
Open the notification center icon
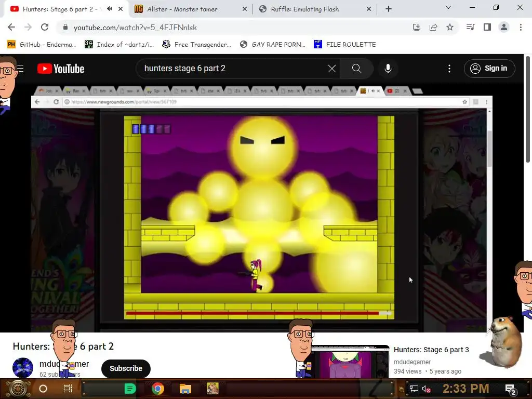[x=511, y=389]
